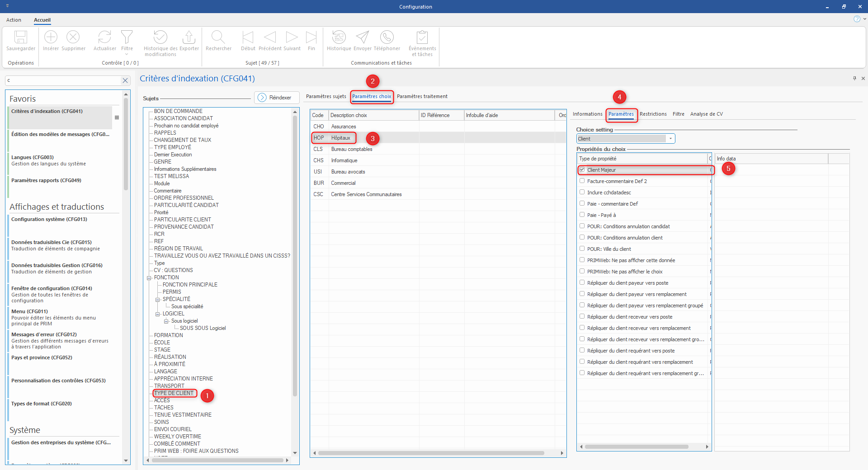Collapse the LOGICIEL tree node
Screen dimensions: 868x470
tap(158, 314)
